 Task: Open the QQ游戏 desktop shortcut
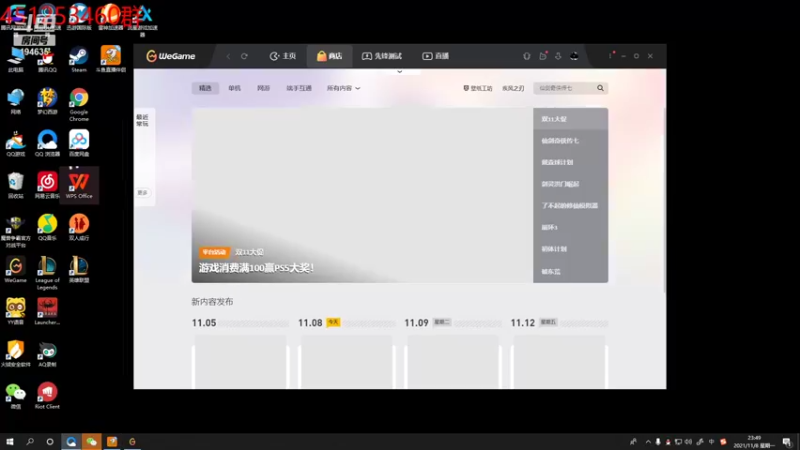click(x=16, y=143)
